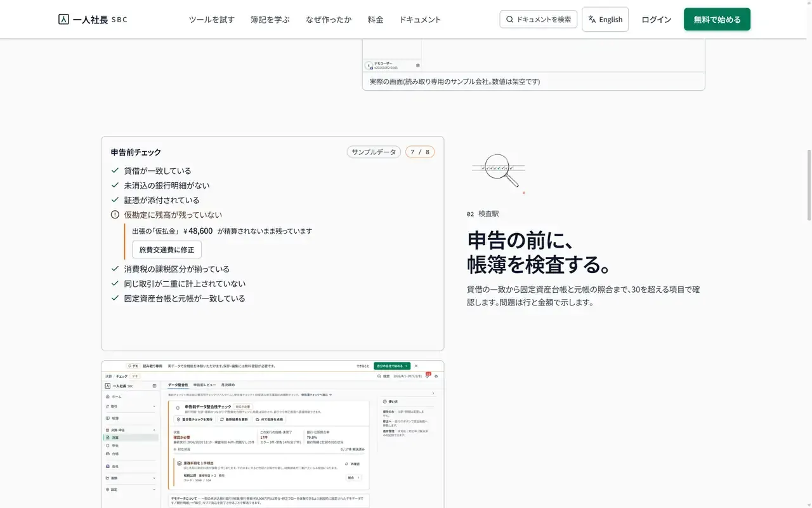This screenshot has width=812, height=508.
Task: Click the bell icon with the red badge in the demo screenshot
Action: 427,376
